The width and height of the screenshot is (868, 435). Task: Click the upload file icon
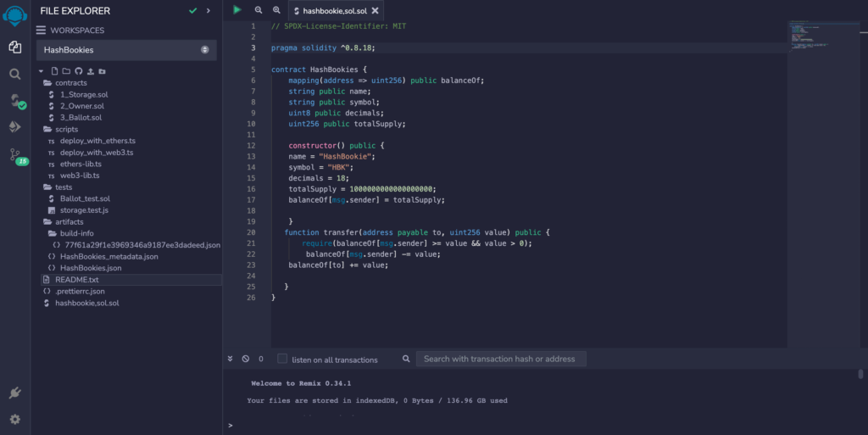[x=90, y=71]
